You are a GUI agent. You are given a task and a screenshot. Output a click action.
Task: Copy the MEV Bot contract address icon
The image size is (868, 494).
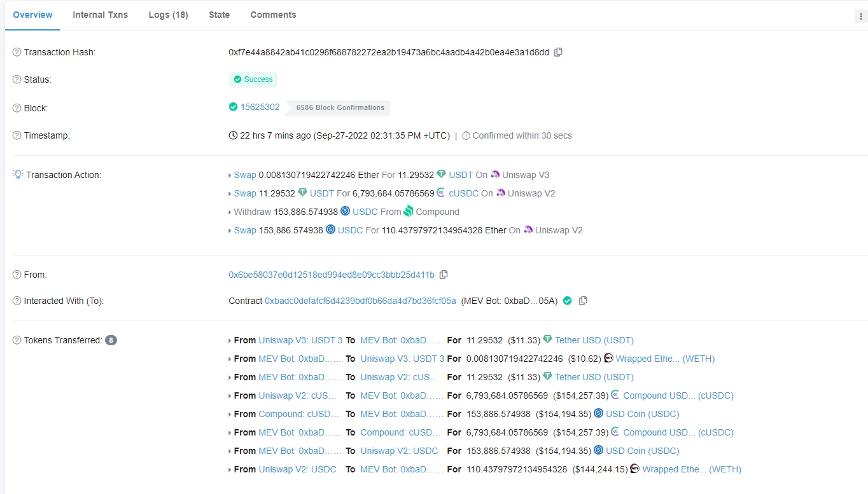(x=583, y=301)
